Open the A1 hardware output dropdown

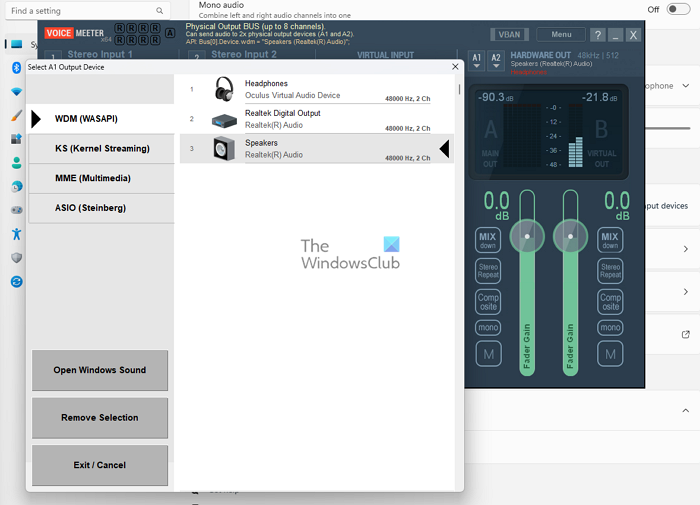tap(476, 60)
